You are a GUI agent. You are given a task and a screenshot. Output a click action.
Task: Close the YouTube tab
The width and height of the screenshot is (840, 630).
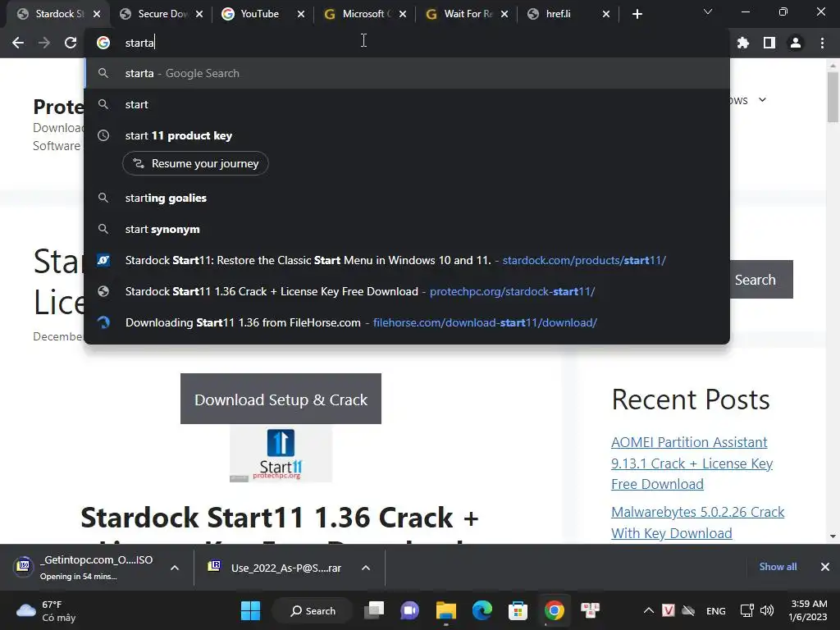click(x=301, y=14)
